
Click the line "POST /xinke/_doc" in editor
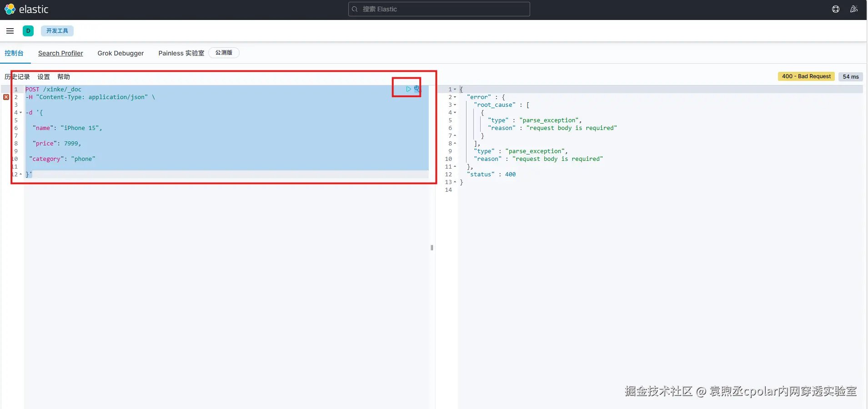click(x=54, y=90)
